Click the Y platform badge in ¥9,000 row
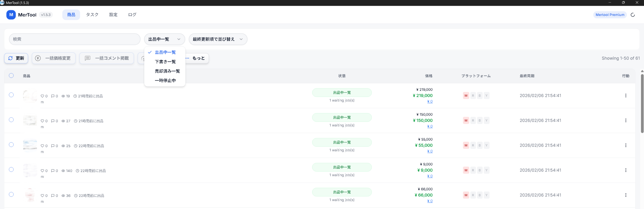 pos(487,170)
